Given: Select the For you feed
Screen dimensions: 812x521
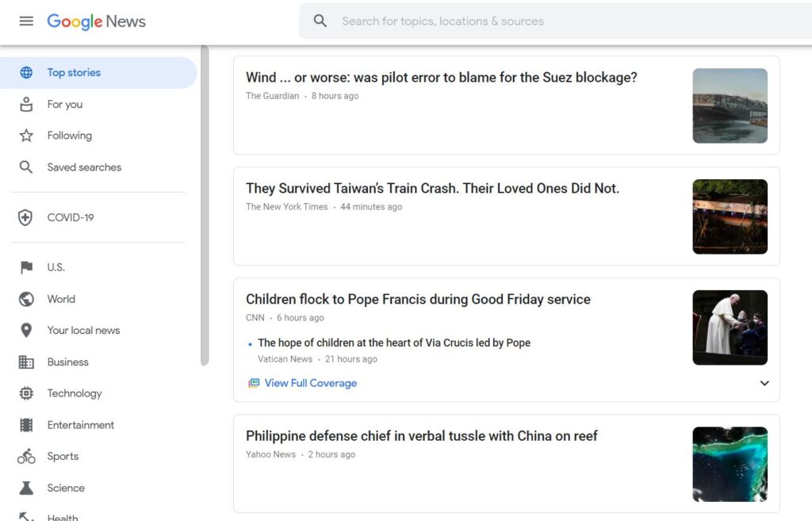Looking at the screenshot, I should (x=65, y=104).
